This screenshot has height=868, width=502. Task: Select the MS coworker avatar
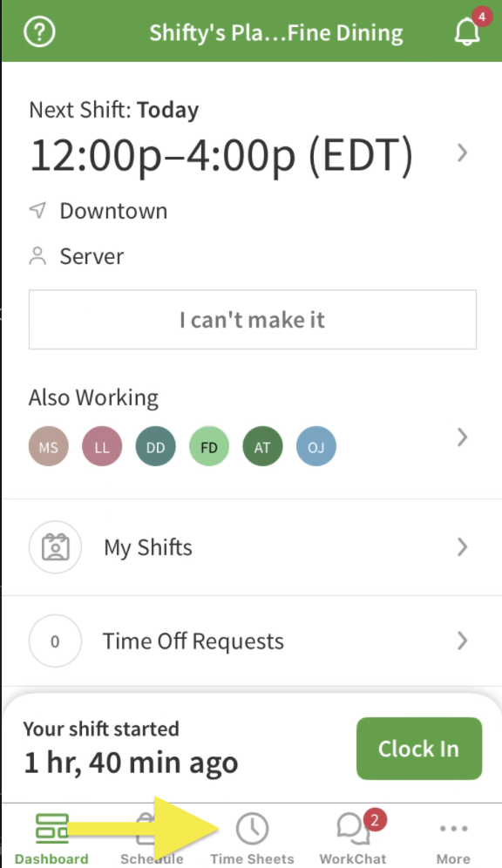coord(49,446)
